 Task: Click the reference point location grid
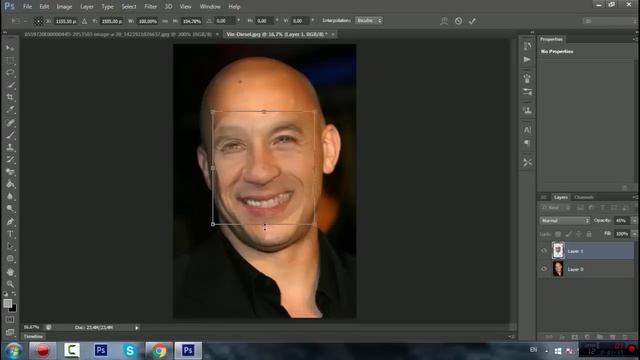coord(38,21)
